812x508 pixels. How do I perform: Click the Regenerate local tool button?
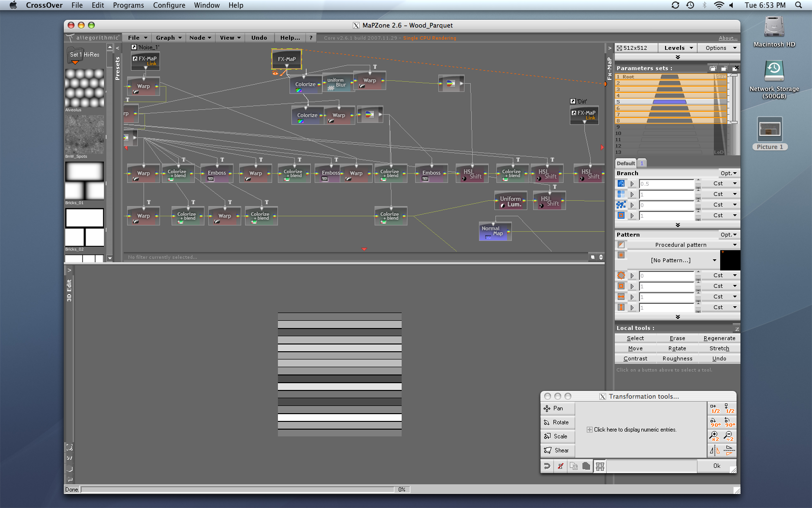(719, 338)
